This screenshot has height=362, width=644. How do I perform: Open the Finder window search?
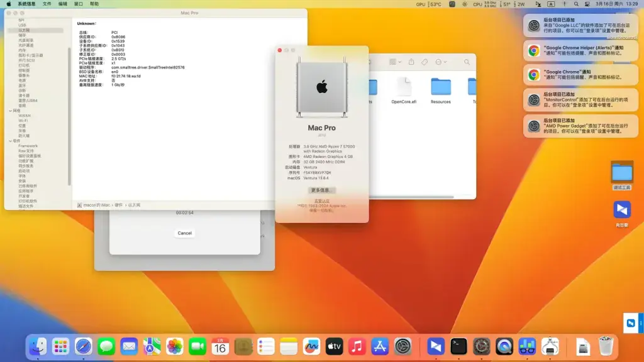467,62
